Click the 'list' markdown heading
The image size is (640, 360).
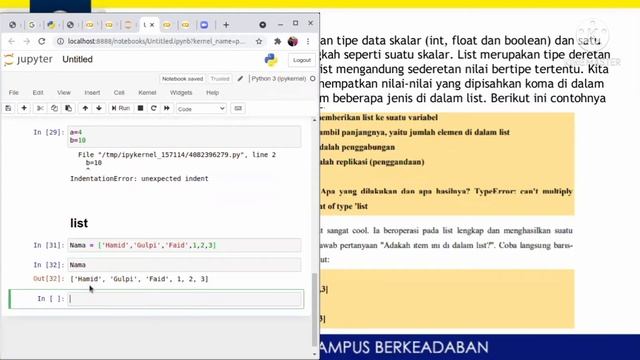[x=79, y=223]
